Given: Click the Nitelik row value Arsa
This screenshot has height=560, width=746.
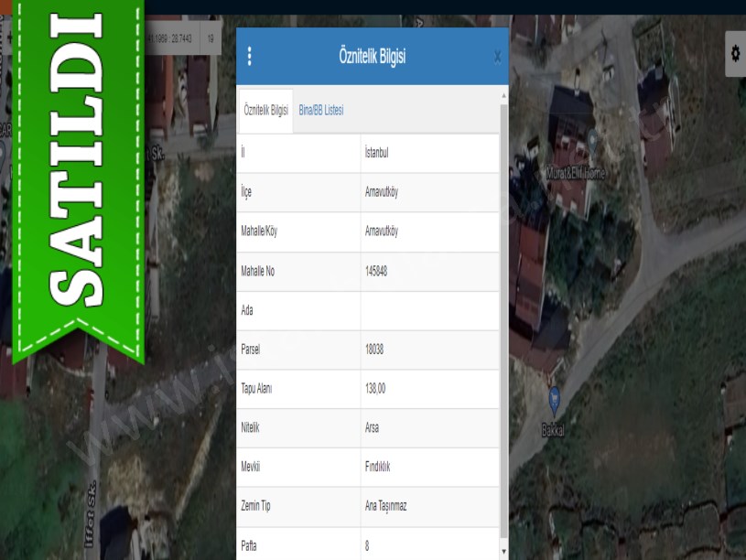Looking at the screenshot, I should coord(372,427).
